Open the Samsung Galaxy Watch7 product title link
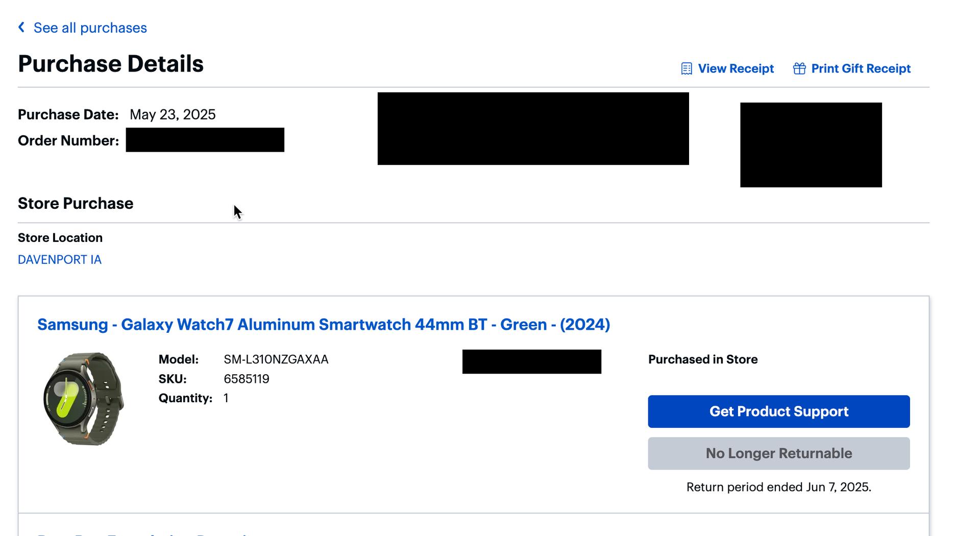 pyautogui.click(x=324, y=325)
